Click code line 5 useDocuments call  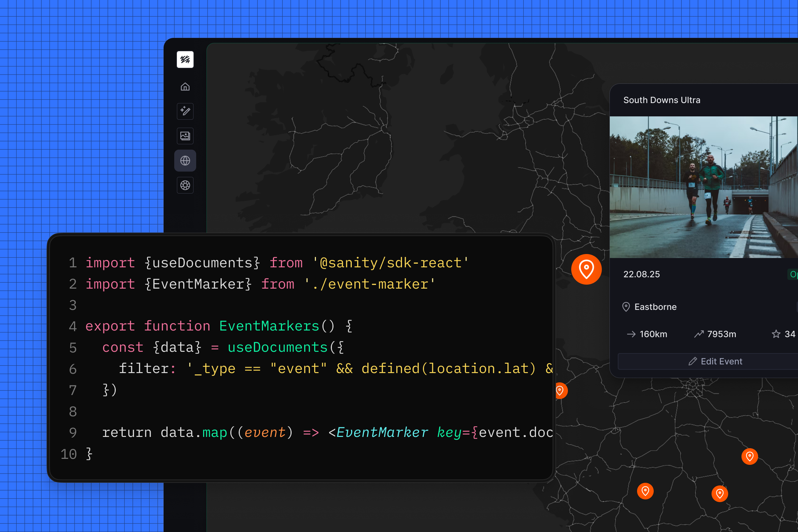(277, 347)
